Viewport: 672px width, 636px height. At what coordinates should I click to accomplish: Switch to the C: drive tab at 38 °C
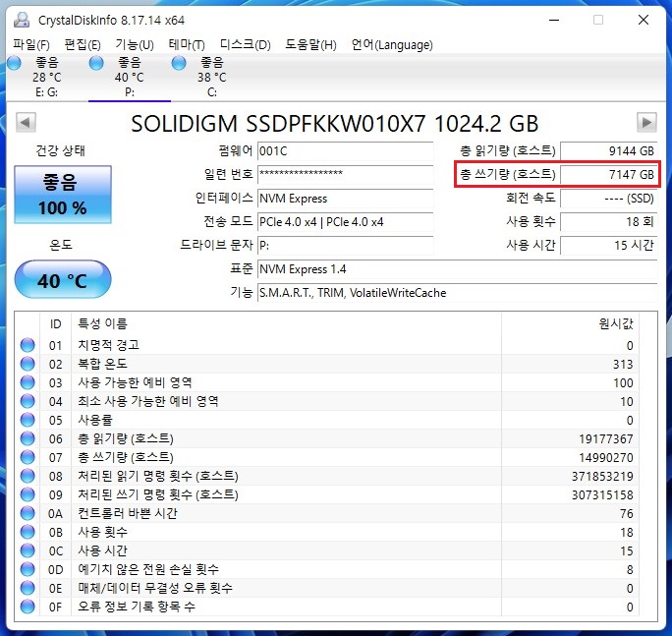click(x=211, y=78)
